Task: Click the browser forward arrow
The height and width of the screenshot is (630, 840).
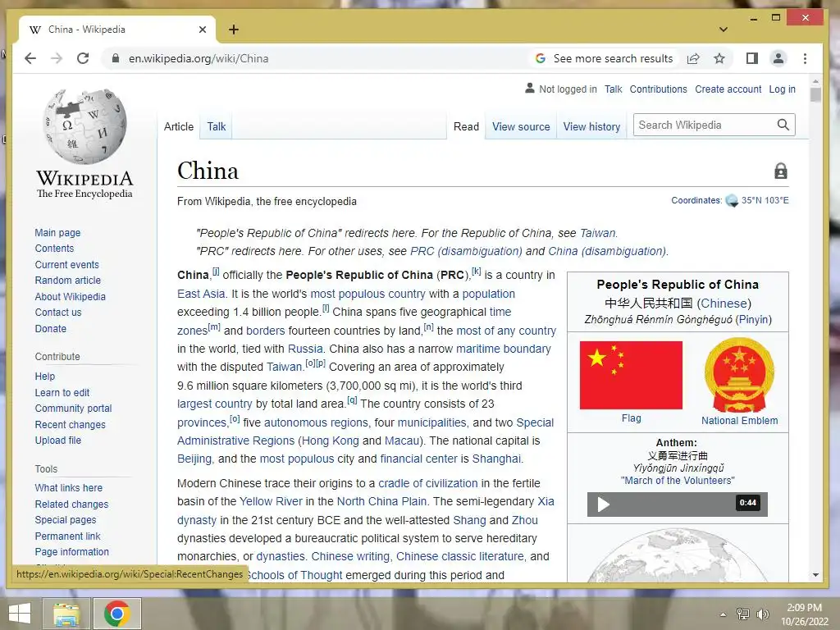Action: click(57, 58)
